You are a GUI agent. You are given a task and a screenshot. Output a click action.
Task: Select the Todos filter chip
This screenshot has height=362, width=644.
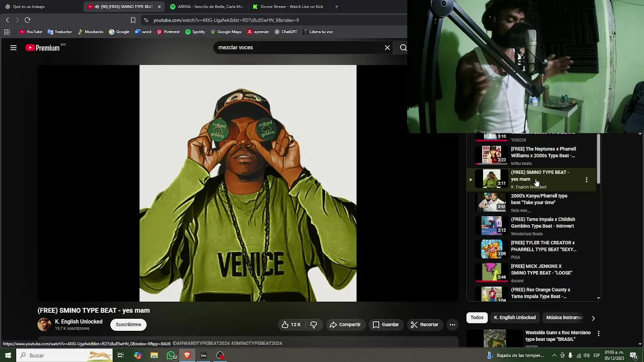click(477, 318)
